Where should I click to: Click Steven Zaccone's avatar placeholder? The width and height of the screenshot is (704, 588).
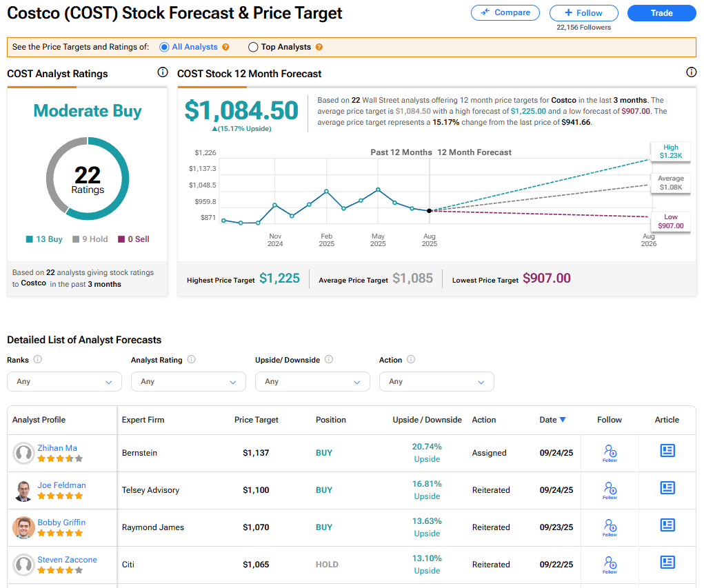coord(23,565)
